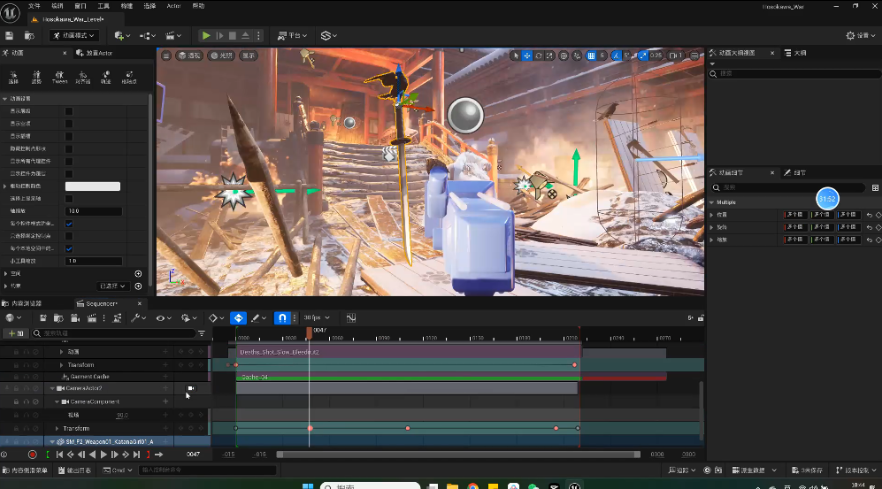Click the Sequencer save sequence icon
The height and width of the screenshot is (489, 882).
43,318
